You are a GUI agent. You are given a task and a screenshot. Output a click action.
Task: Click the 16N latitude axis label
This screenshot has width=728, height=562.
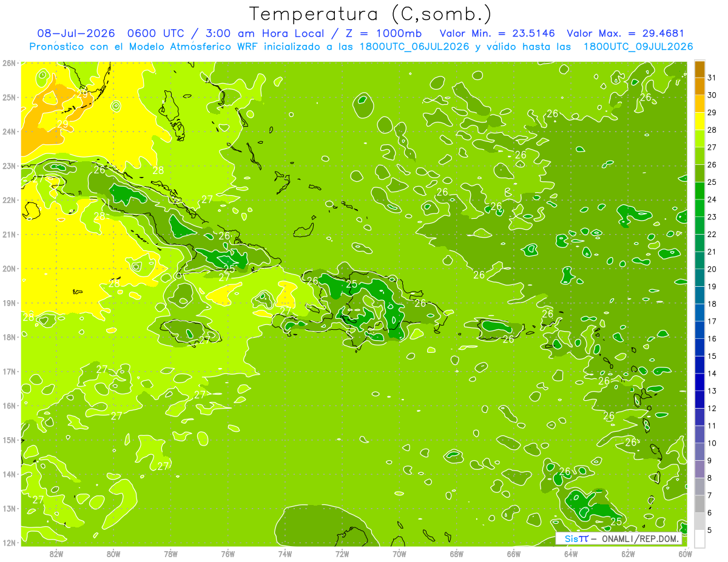(x=8, y=406)
